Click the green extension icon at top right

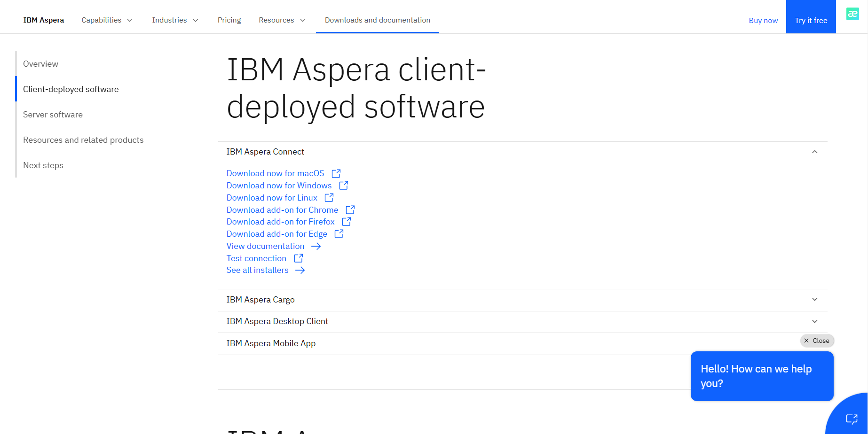(852, 14)
